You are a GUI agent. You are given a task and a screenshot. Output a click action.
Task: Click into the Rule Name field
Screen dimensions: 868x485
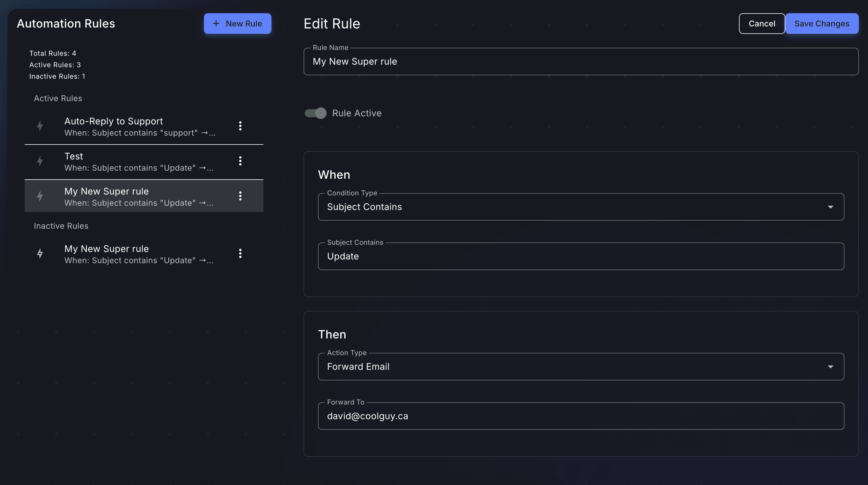[580, 62]
